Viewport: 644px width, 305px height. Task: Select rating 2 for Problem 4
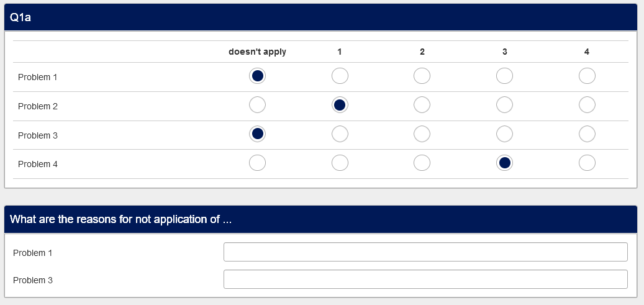pos(422,163)
